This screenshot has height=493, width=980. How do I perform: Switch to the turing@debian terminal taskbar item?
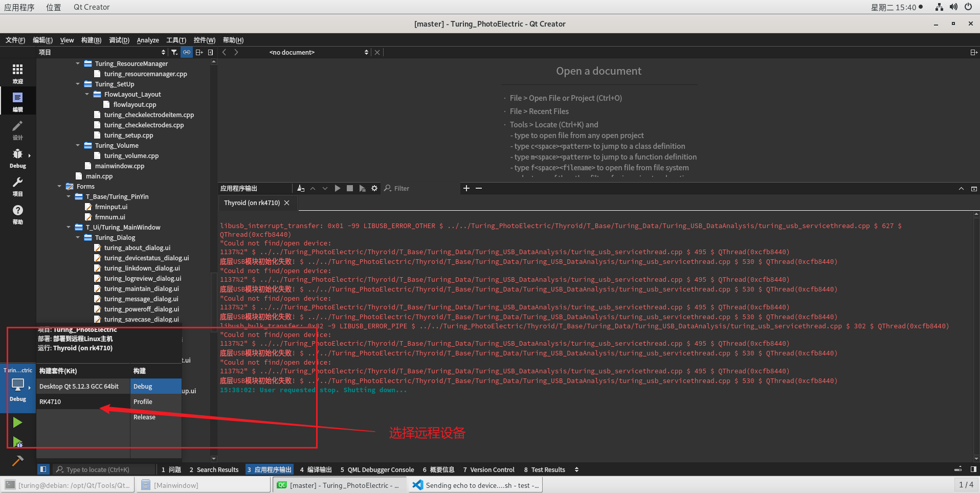(68, 485)
